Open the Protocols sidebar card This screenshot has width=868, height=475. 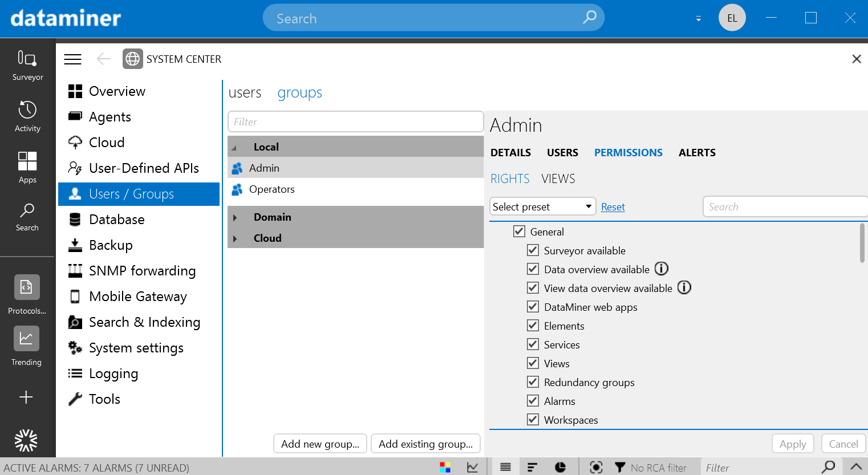tap(27, 294)
